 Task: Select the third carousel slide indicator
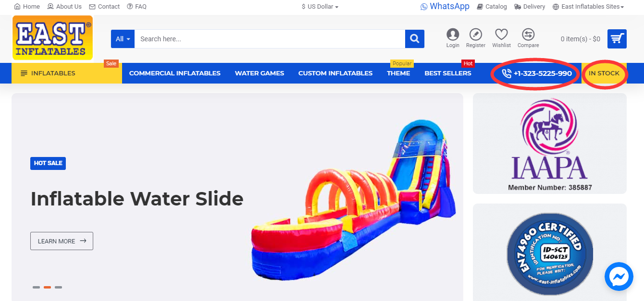tap(58, 287)
